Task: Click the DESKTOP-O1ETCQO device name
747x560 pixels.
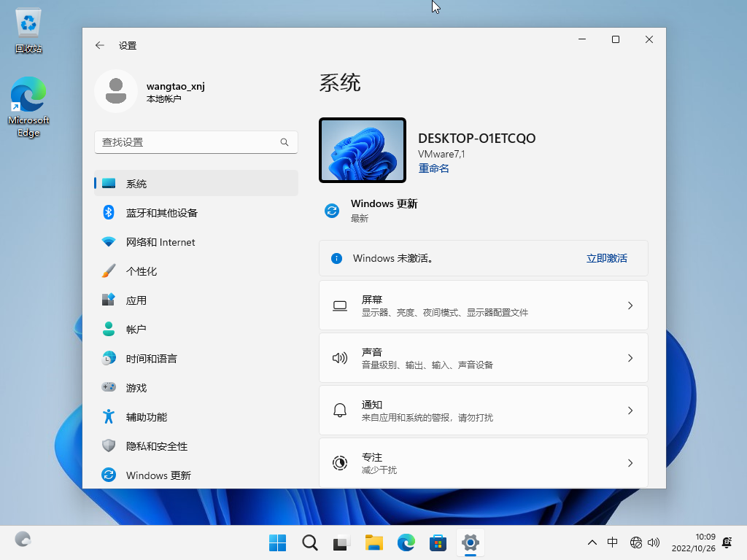Action: point(476,138)
